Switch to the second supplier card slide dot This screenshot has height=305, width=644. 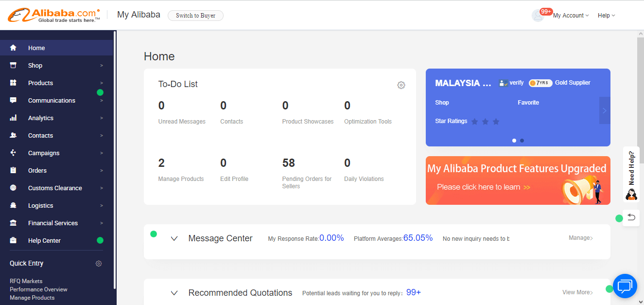tap(522, 141)
